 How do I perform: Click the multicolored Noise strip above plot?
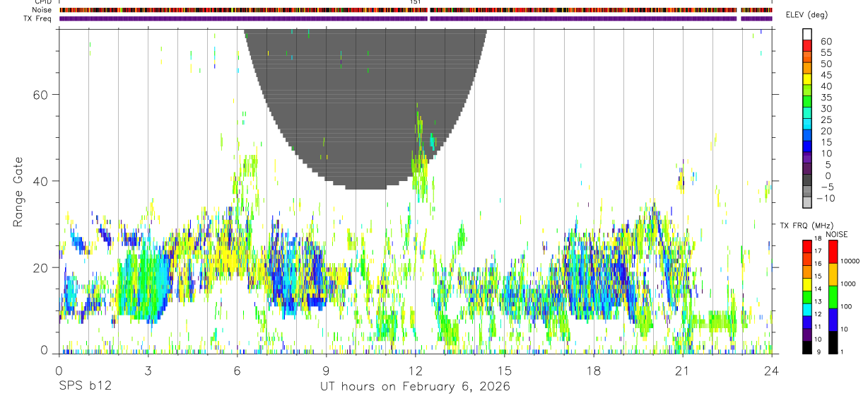click(x=416, y=10)
